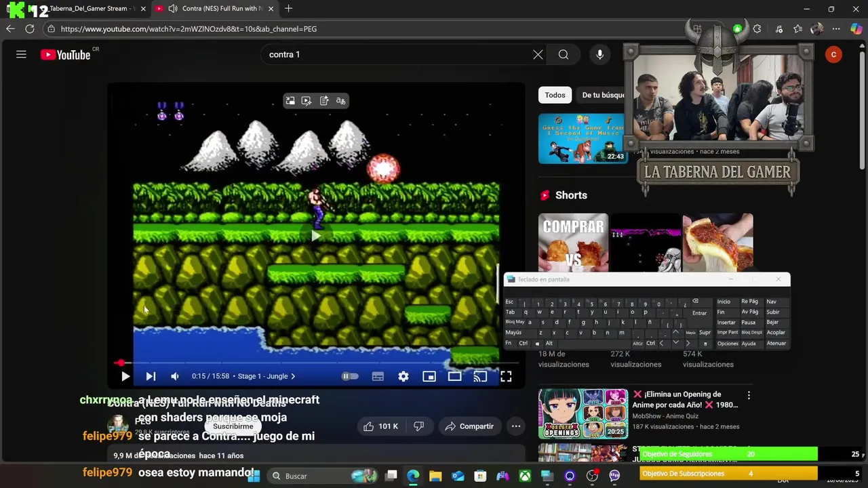The height and width of the screenshot is (488, 868).
Task: Open the browser three-dot settings menu
Action: point(836,28)
